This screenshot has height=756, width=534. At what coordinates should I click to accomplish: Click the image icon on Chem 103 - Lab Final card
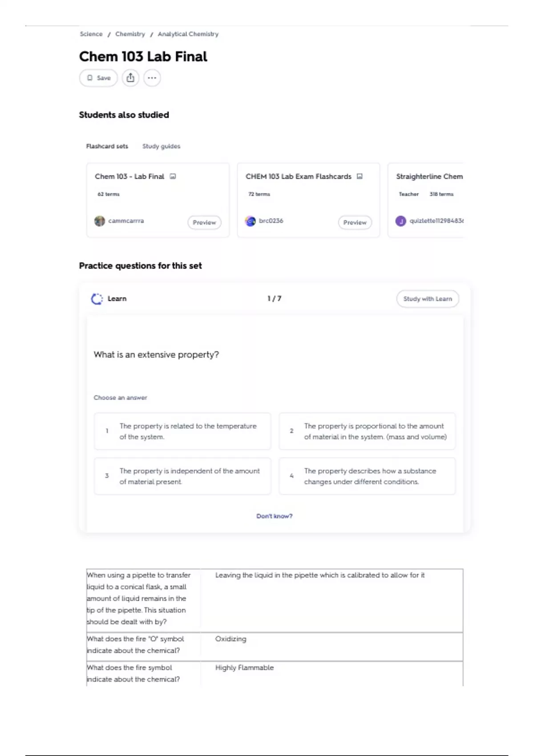coord(173,177)
